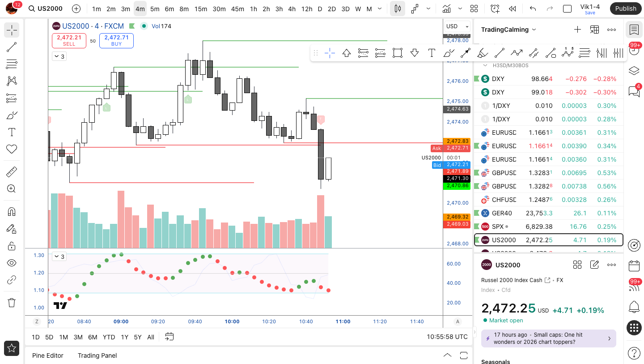Image resolution: width=644 pixels, height=364 pixels.
Task: Search symbol US2000 in the top bar
Action: pyautogui.click(x=45, y=9)
